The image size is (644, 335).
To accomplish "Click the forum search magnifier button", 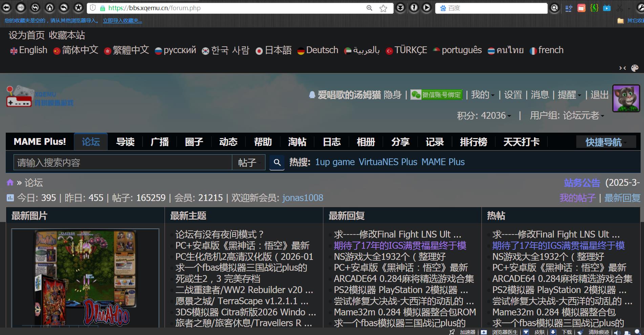I will (277, 163).
